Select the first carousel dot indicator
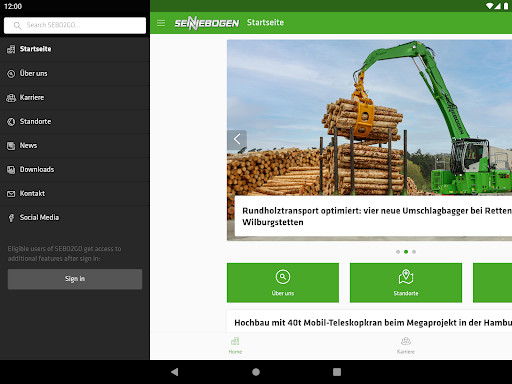Image resolution: width=512 pixels, height=384 pixels. [398, 252]
